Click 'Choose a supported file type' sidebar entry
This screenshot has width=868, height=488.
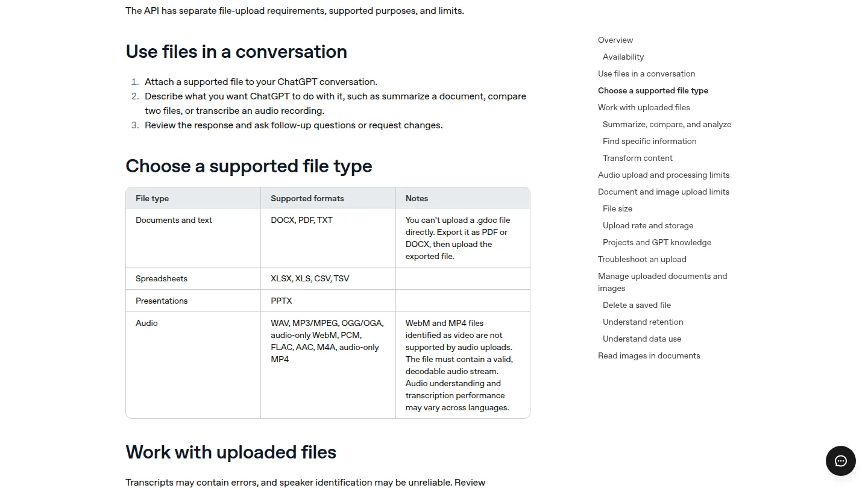pyautogui.click(x=653, y=90)
